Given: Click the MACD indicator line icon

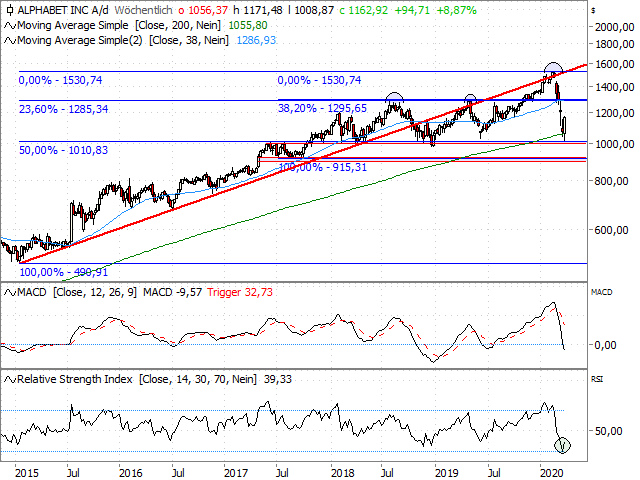Looking at the screenshot, I should point(10,293).
